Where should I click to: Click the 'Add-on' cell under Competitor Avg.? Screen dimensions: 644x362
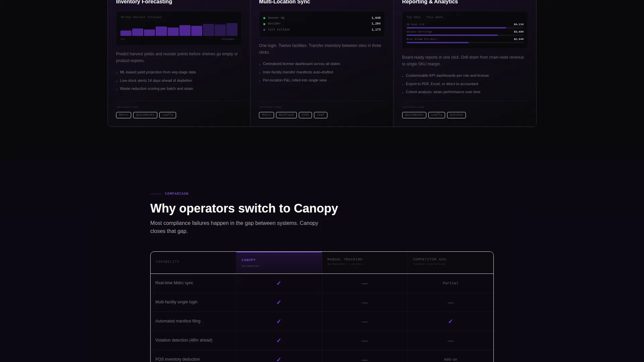coord(450,360)
